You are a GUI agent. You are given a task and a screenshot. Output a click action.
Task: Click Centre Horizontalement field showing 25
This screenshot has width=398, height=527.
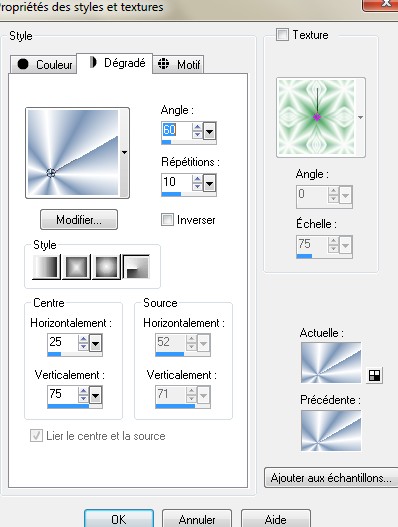tap(63, 343)
